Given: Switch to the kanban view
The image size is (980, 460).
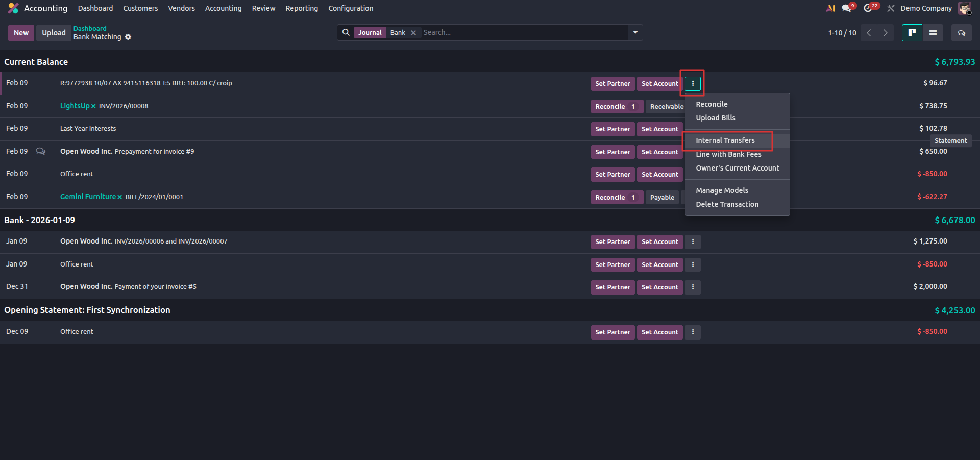Looking at the screenshot, I should coord(912,33).
